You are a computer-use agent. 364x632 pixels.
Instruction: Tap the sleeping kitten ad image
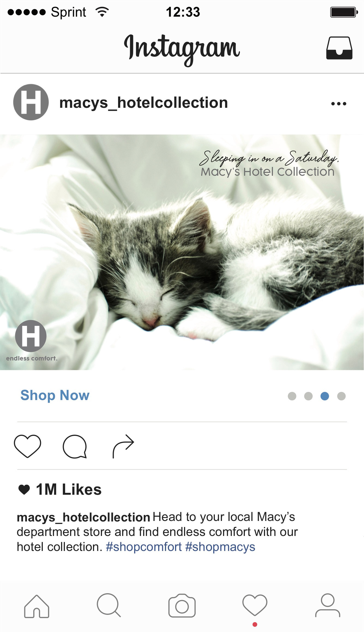(182, 252)
